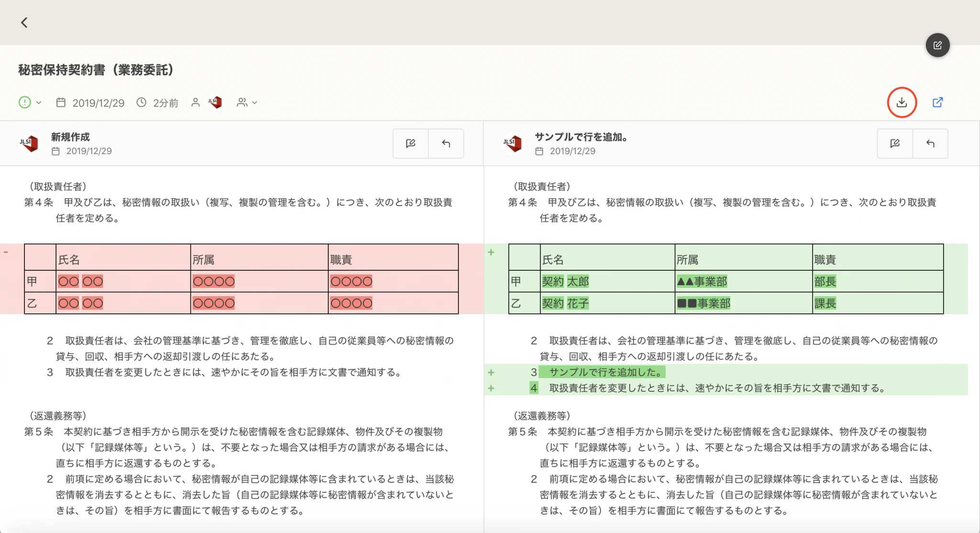The image size is (980, 533).
Task: Click plus marker beside added table
Action: [491, 252]
